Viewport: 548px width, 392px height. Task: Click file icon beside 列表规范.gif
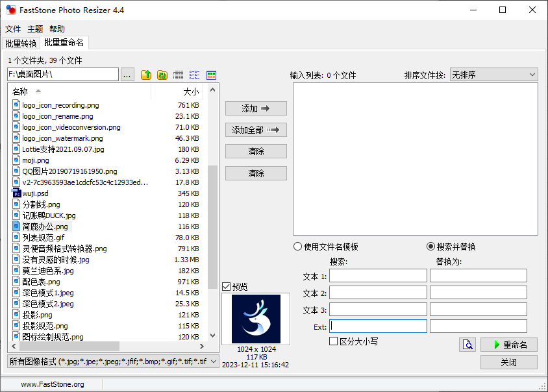pyautogui.click(x=16, y=238)
